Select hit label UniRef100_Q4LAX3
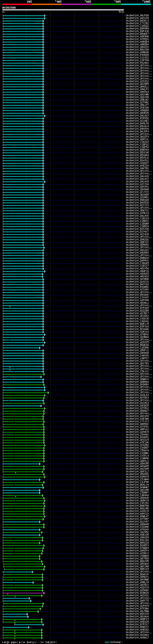Viewport: 153px width, 644px height. pyautogui.click(x=137, y=116)
